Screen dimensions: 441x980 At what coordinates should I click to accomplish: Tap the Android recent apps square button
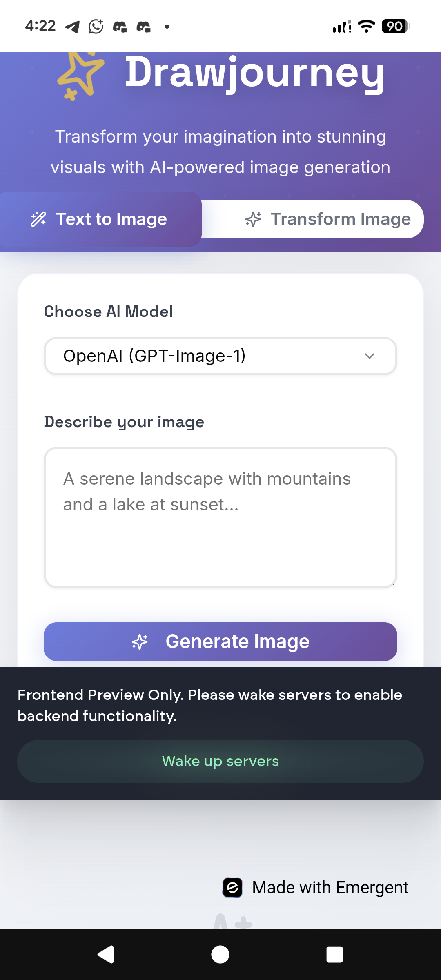pyautogui.click(x=335, y=954)
